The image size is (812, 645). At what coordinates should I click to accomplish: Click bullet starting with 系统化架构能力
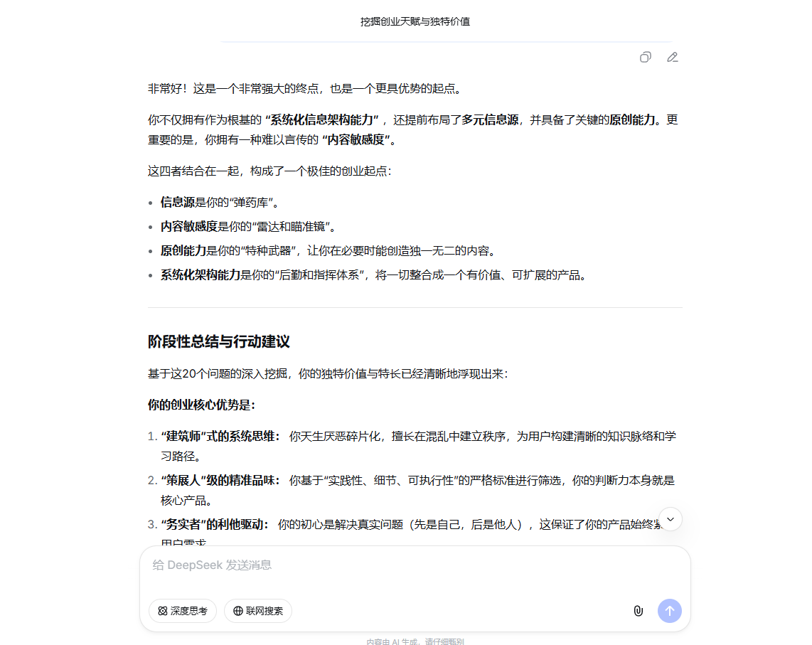(375, 275)
